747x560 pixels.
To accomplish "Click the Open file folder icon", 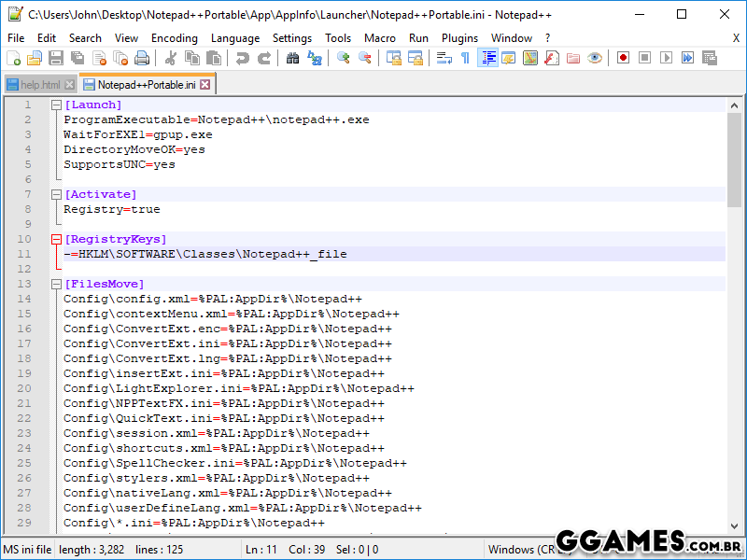I will coord(35,58).
